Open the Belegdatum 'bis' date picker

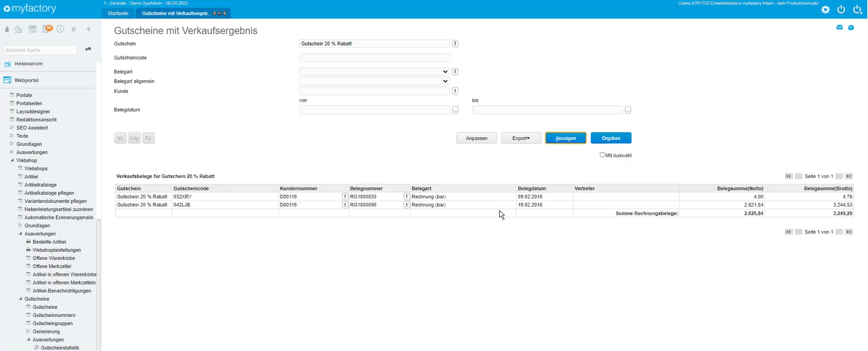[x=628, y=110]
